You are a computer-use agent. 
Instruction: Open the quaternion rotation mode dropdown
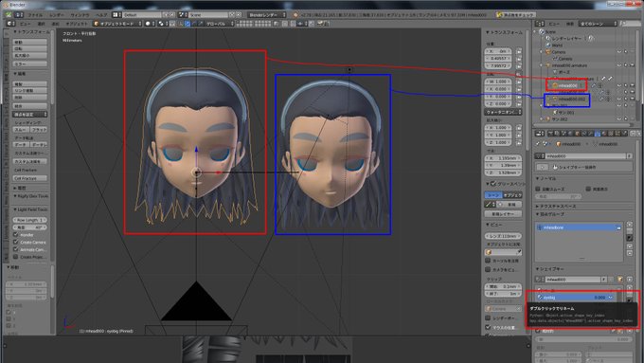[503, 112]
